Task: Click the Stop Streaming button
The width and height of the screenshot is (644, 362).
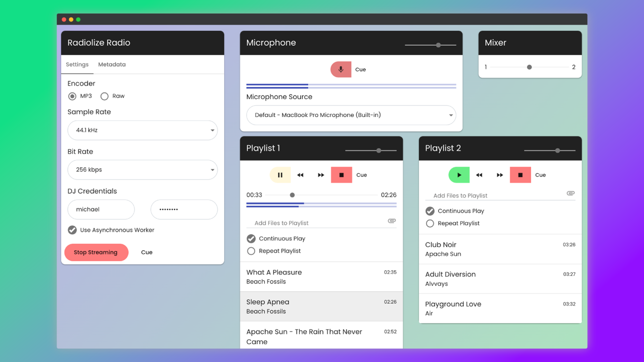Action: [96, 252]
